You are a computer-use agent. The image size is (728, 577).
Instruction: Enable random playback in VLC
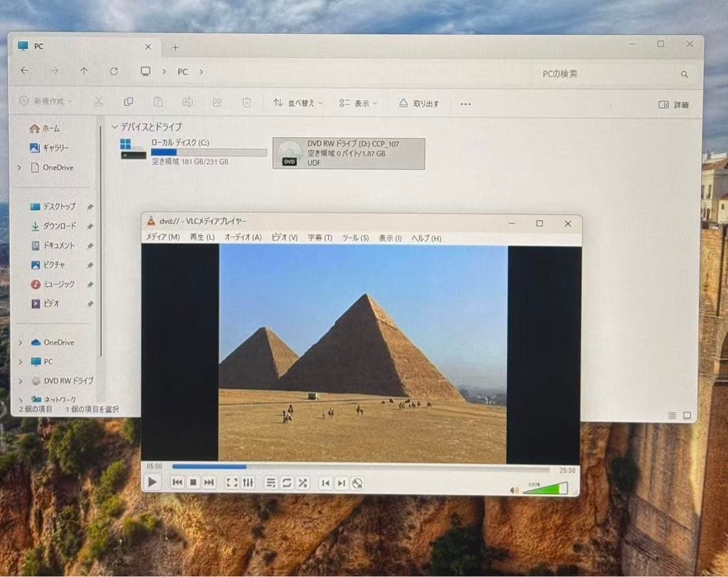(x=303, y=483)
